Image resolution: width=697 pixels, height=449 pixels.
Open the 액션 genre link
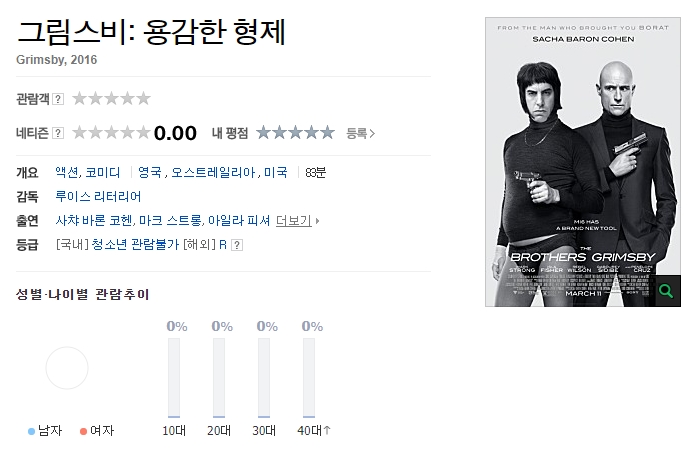[67, 172]
